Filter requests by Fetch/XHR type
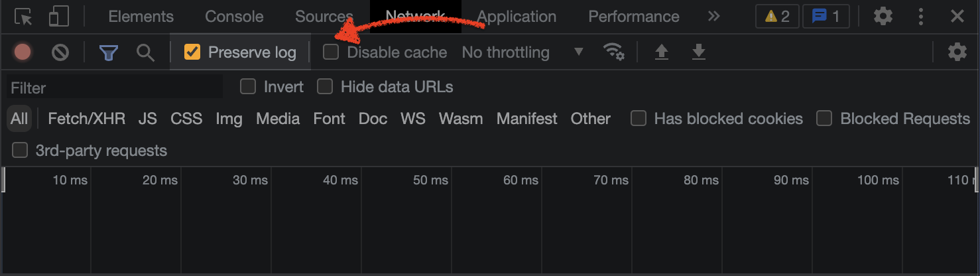 pos(86,119)
